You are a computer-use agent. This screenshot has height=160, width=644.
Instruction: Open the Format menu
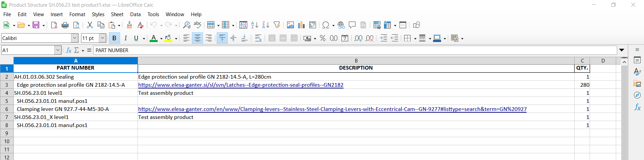coord(77,14)
